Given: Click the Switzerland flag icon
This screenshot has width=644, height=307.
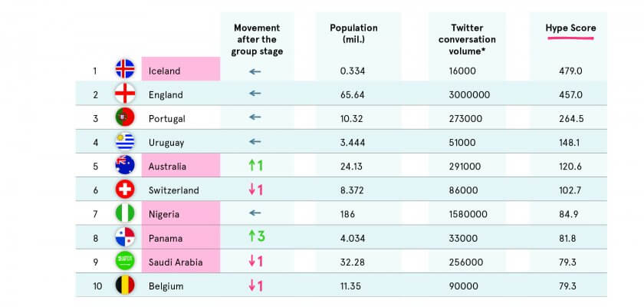Looking at the screenshot, I should click(x=125, y=190).
